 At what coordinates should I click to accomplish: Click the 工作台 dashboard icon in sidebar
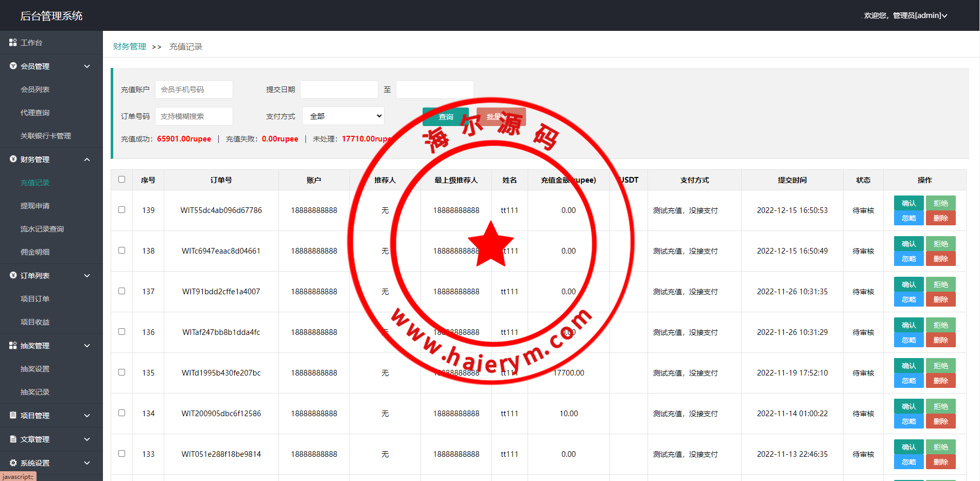point(13,43)
